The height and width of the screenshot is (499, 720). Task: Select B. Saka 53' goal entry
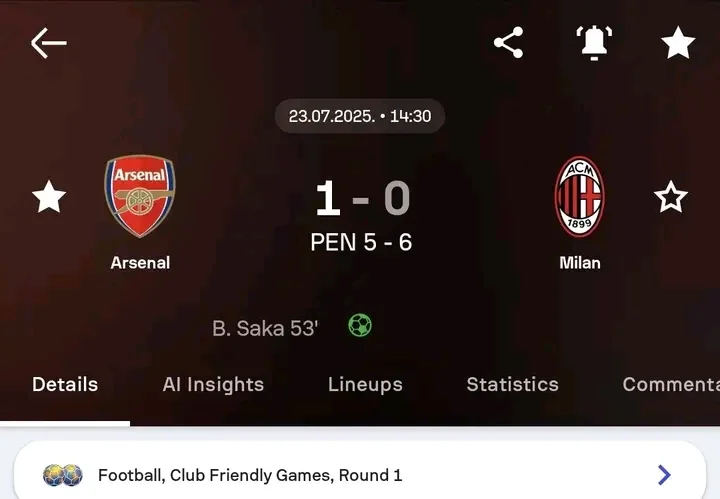[x=265, y=328]
